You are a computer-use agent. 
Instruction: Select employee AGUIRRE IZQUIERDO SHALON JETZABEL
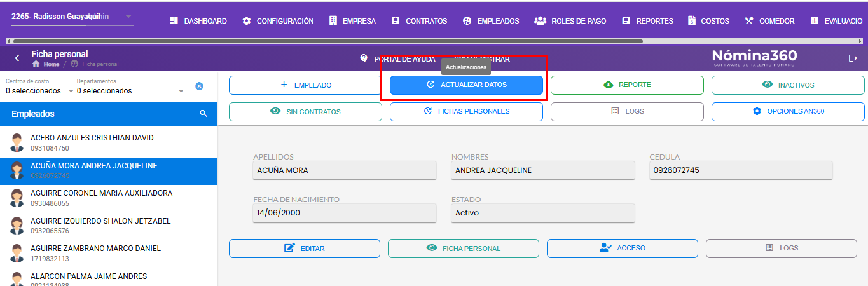point(109,226)
